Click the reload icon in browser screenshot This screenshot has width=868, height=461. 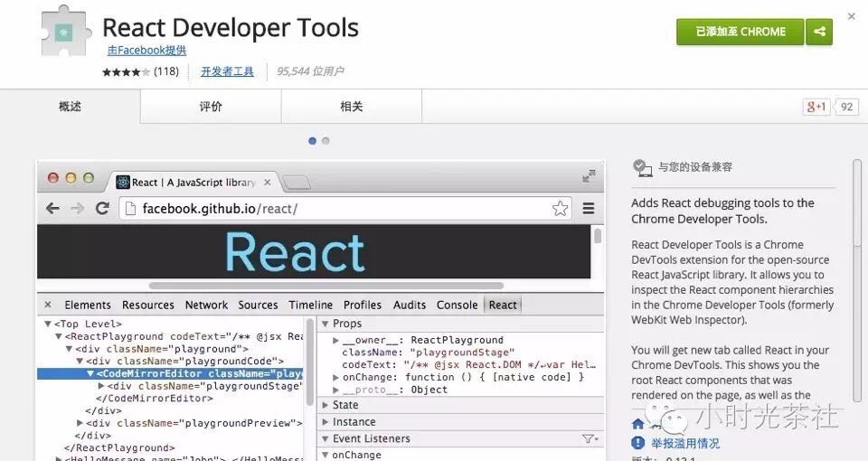102,208
